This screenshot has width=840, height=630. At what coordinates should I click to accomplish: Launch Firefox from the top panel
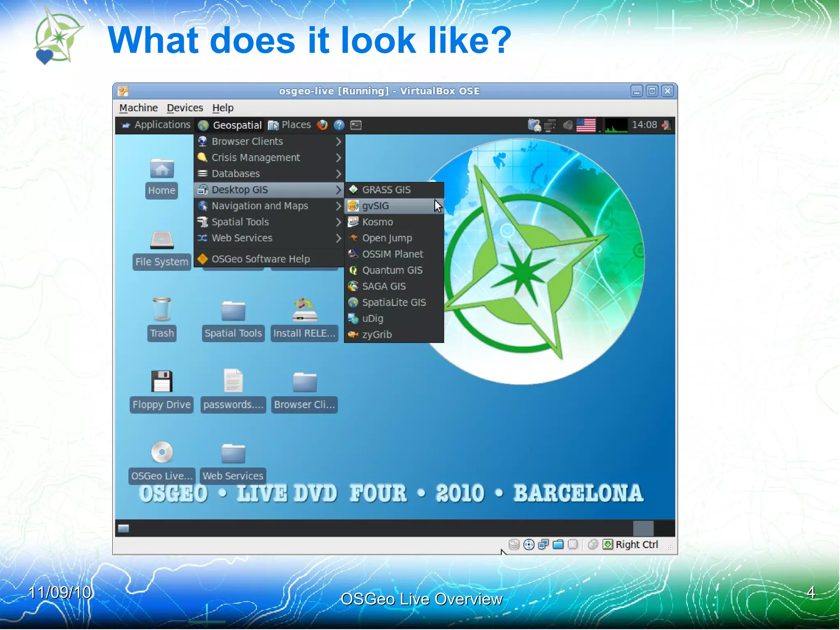322,125
